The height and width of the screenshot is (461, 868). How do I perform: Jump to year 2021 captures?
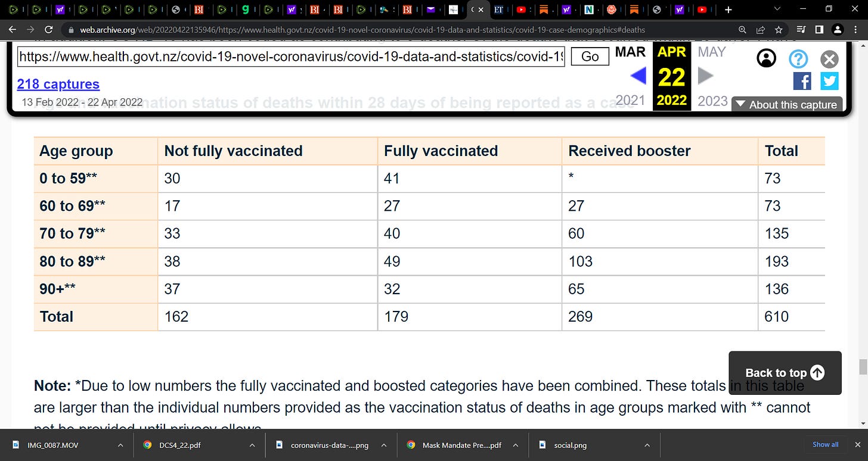[x=631, y=101]
